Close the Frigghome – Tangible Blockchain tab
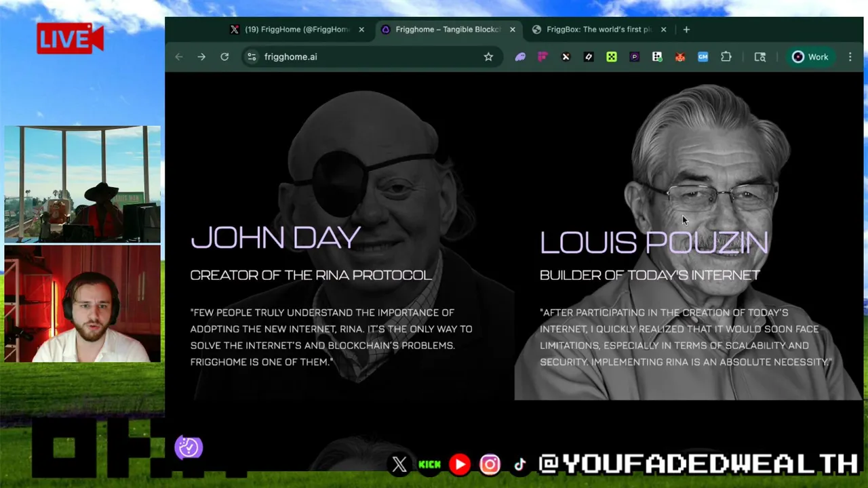The width and height of the screenshot is (868, 488). [x=513, y=29]
